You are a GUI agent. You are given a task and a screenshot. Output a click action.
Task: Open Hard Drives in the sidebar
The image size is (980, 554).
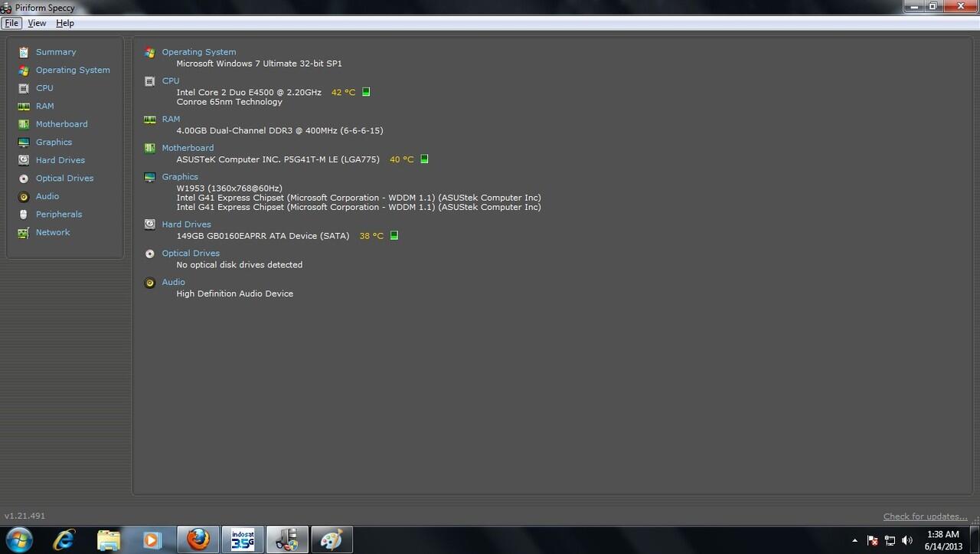point(60,160)
